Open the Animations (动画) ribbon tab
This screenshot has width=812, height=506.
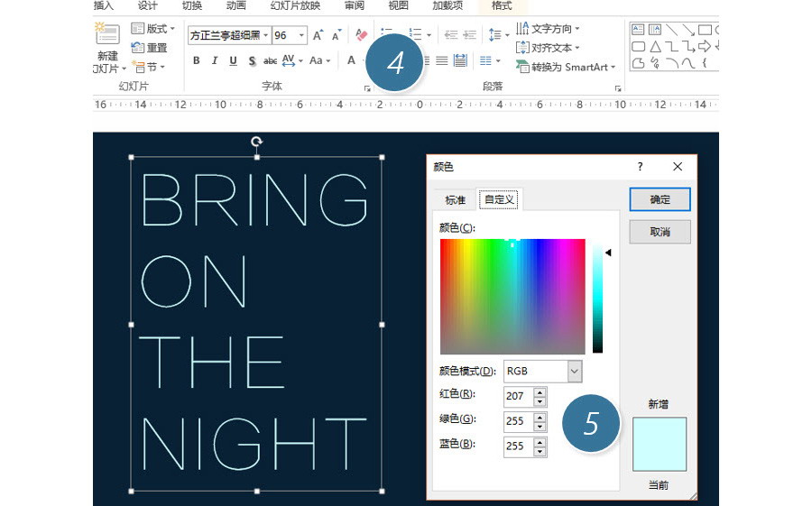[x=235, y=5]
